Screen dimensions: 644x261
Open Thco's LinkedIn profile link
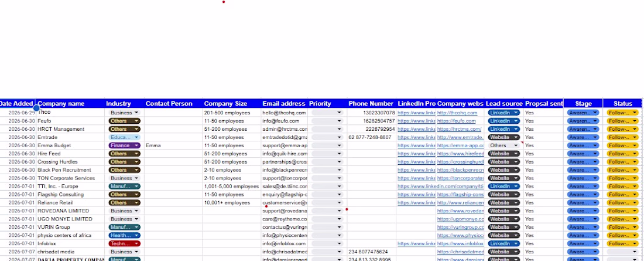(x=416, y=113)
